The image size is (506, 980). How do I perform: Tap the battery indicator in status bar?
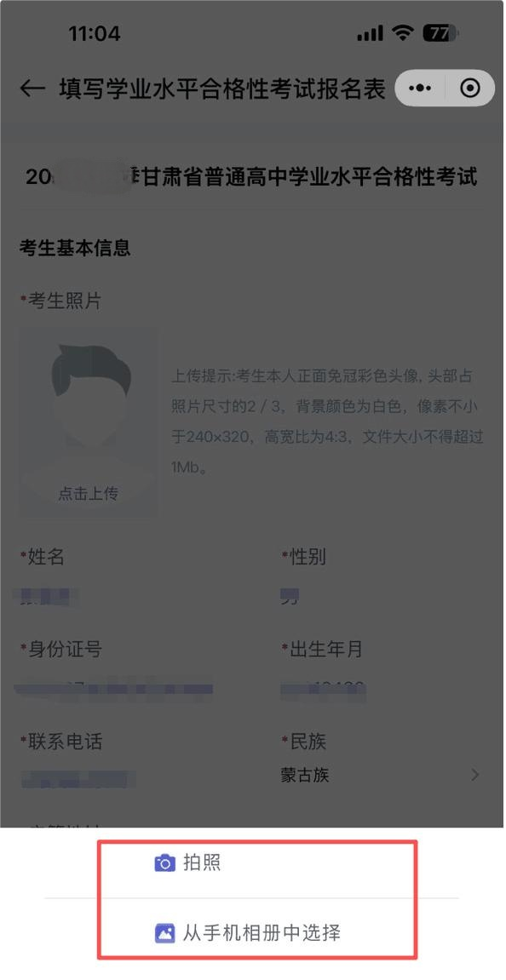[x=440, y=32]
